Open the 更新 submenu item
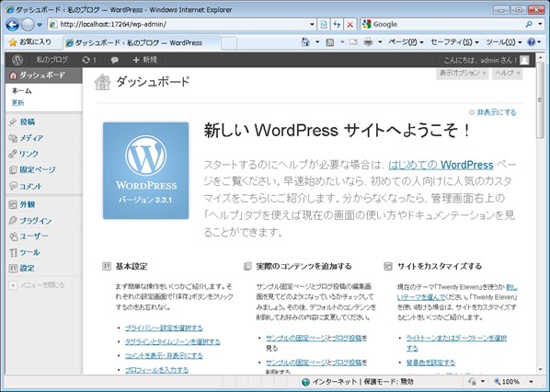Viewport: 550px width, 392px height. point(17,103)
